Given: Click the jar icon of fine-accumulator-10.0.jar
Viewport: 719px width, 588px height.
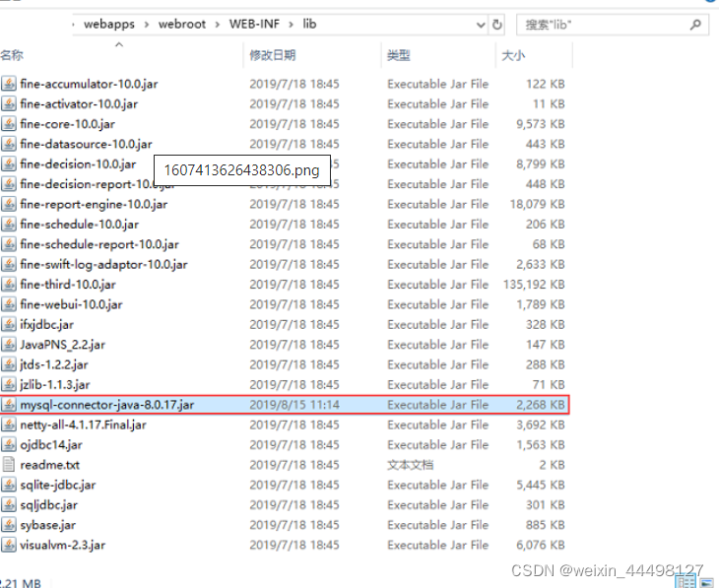Looking at the screenshot, I should tap(8, 84).
